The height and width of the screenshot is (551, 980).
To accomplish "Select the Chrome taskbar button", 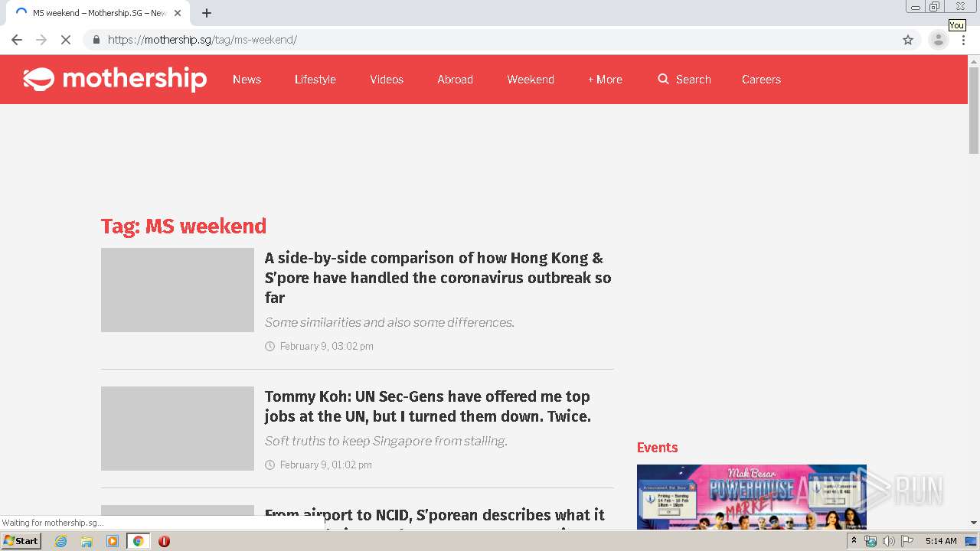I will click(x=138, y=541).
